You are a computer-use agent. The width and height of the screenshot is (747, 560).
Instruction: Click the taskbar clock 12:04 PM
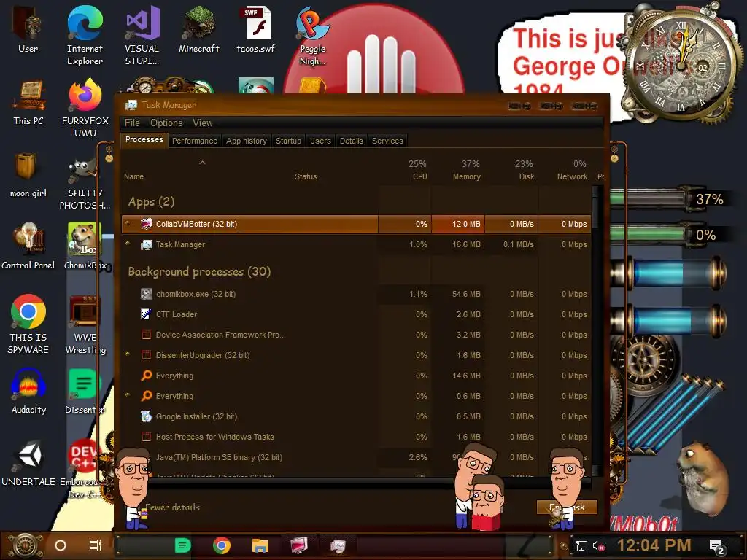point(654,545)
